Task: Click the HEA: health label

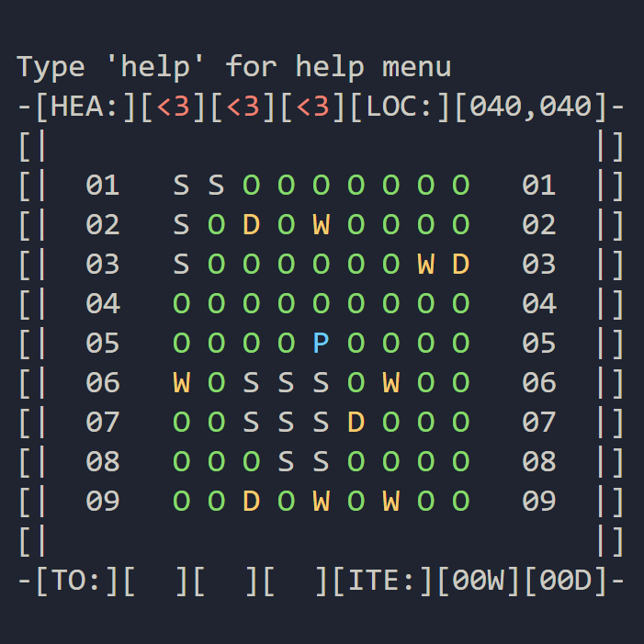Action: [x=85, y=107]
